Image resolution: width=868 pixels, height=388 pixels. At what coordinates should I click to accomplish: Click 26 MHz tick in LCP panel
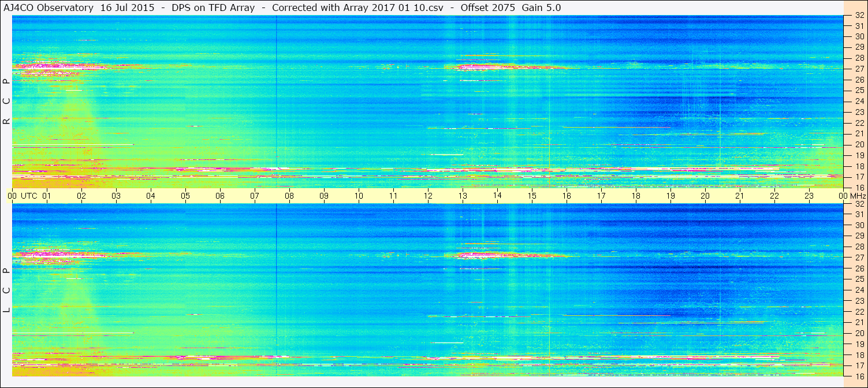859,268
